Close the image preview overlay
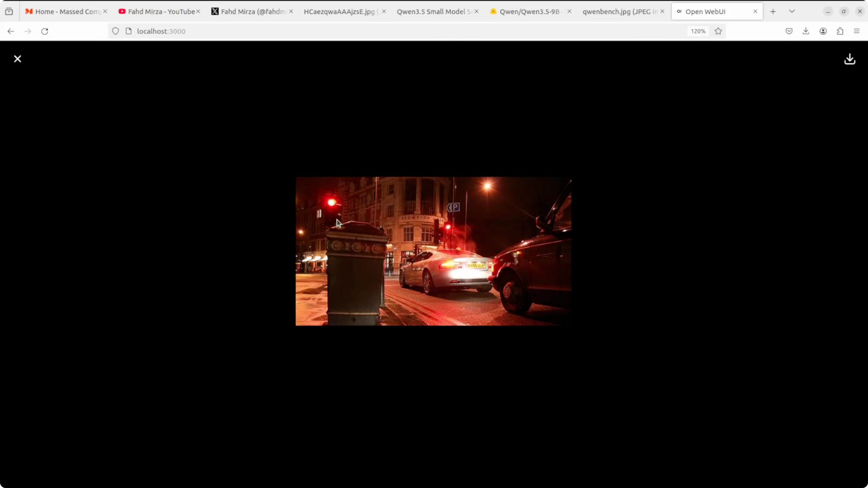Viewport: 868px width, 488px height. (17, 59)
